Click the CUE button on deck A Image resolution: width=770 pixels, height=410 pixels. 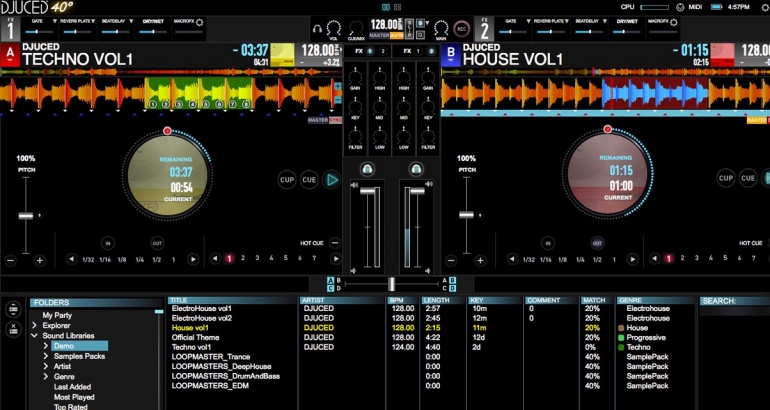(310, 180)
